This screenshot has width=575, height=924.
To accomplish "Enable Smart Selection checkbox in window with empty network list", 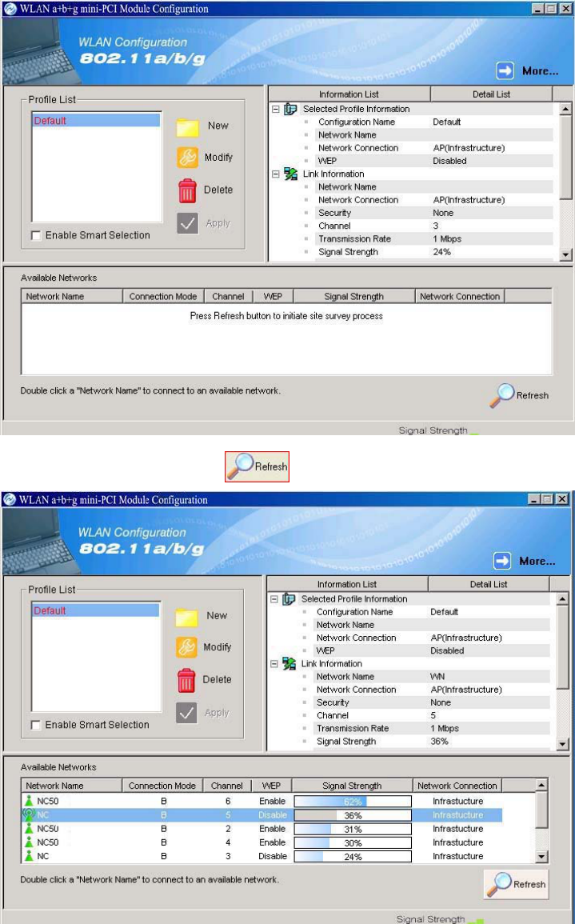I will pos(36,236).
